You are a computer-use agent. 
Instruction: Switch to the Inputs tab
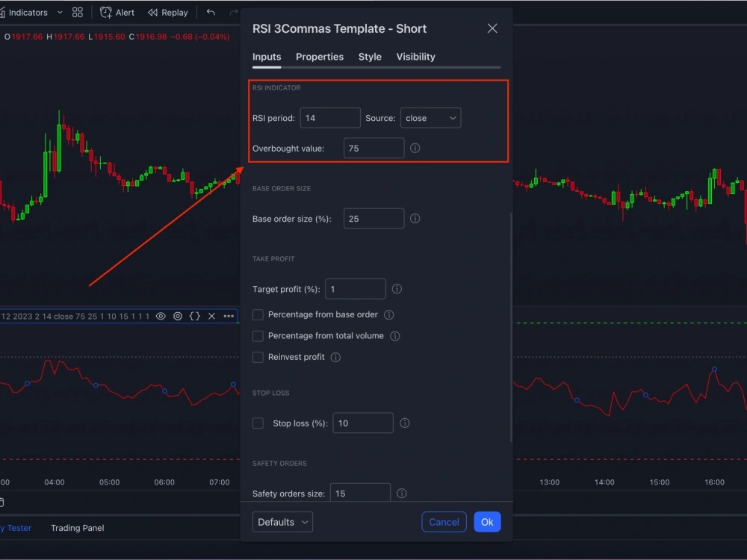(x=267, y=57)
